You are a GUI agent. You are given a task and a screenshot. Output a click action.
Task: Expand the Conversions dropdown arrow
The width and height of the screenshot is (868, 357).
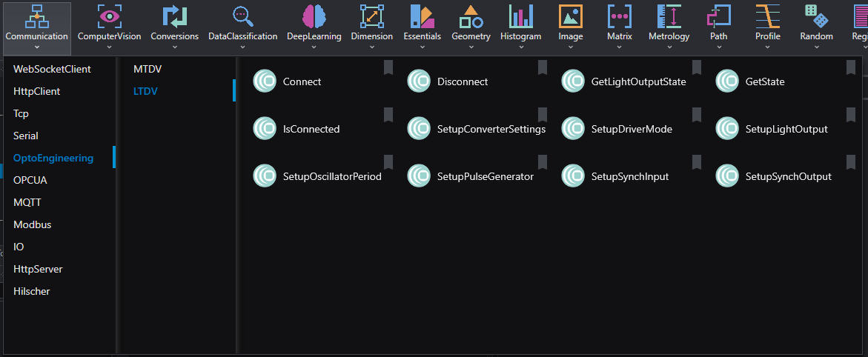tap(174, 47)
